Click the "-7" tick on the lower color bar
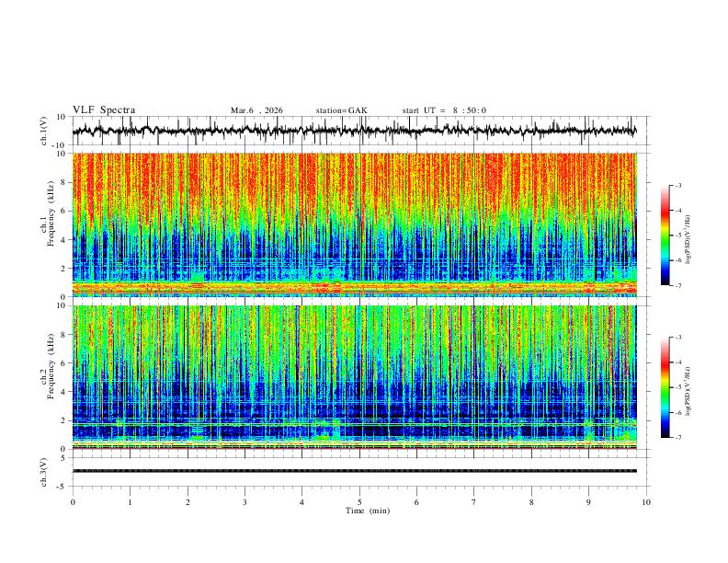This screenshot has height=563, width=728. [x=677, y=437]
